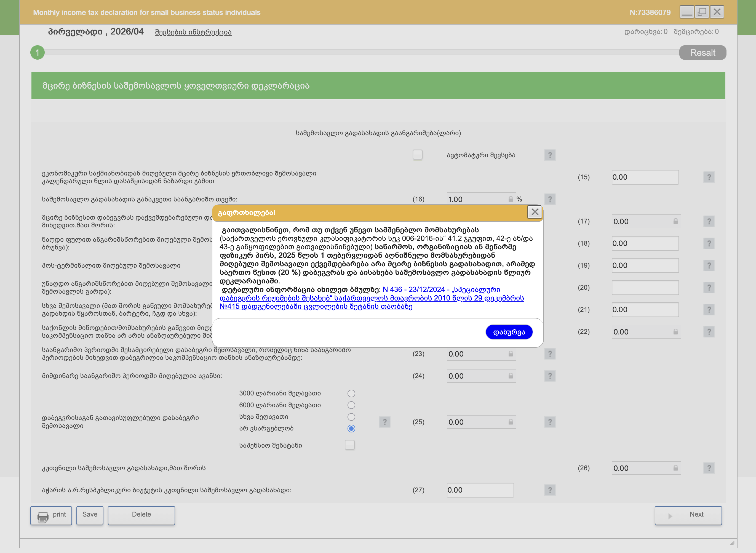Open the Resalt step tab

(x=702, y=52)
